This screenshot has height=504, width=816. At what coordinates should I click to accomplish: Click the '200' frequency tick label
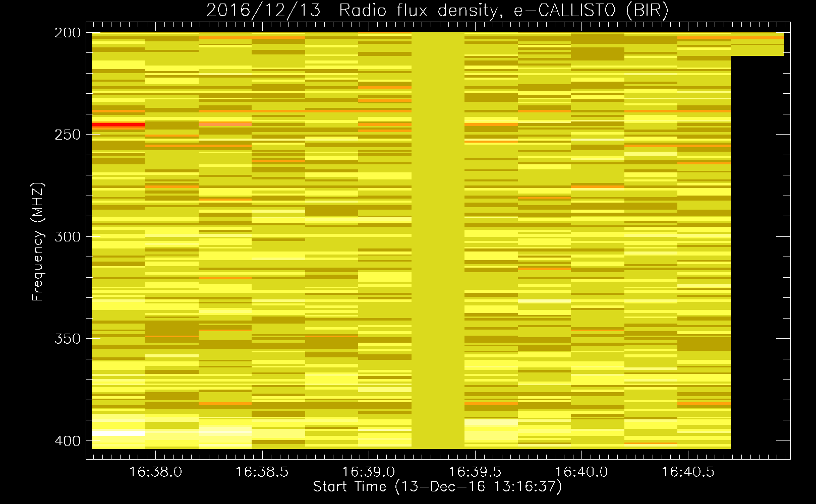pyautogui.click(x=68, y=33)
